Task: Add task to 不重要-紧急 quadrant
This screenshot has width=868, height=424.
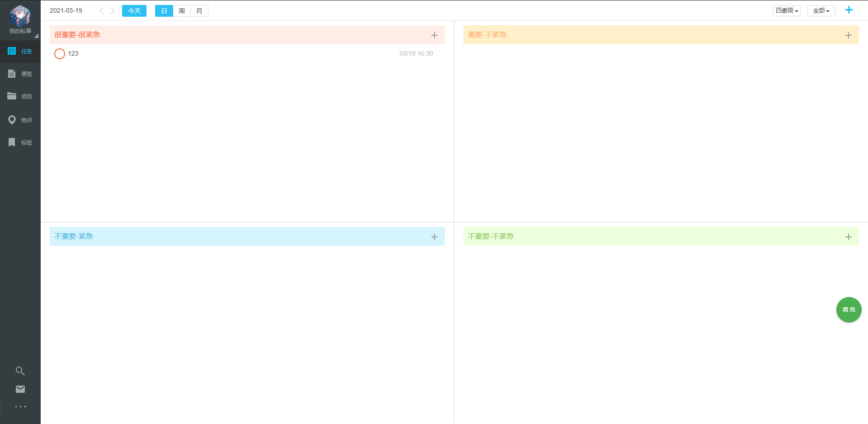Action: [434, 237]
